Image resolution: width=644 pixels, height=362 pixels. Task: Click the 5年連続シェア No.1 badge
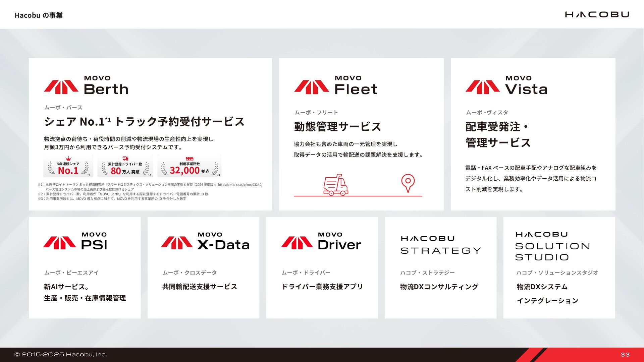coord(68,166)
